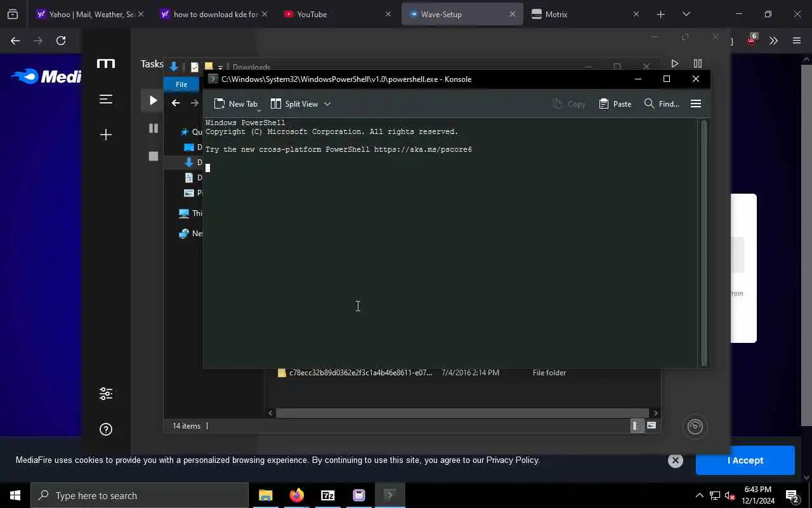
Task: Switch to the YouTube tab
Action: (336, 14)
